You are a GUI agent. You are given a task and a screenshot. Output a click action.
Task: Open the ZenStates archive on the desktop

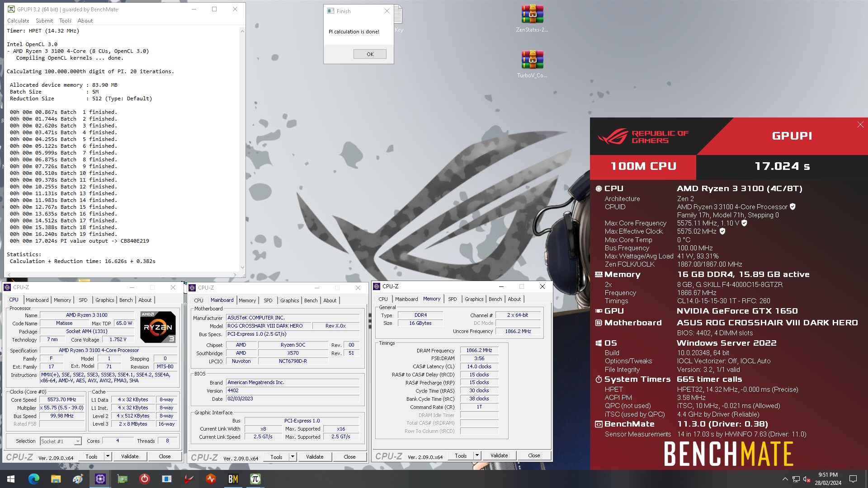point(532,18)
